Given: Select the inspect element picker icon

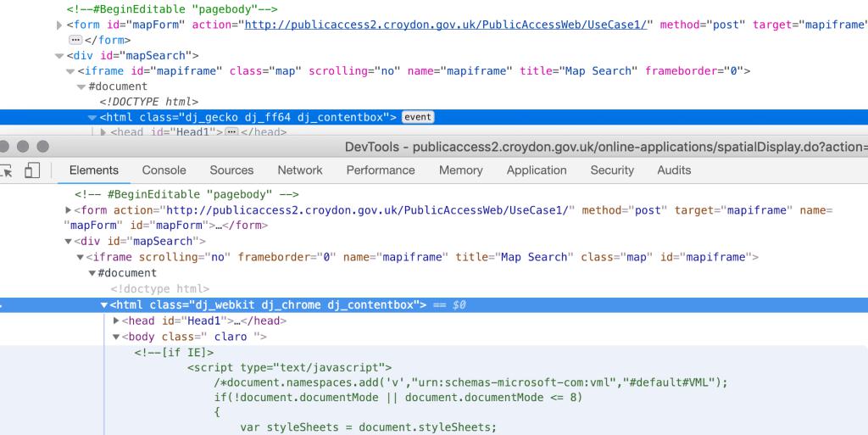Looking at the screenshot, I should coord(6,170).
